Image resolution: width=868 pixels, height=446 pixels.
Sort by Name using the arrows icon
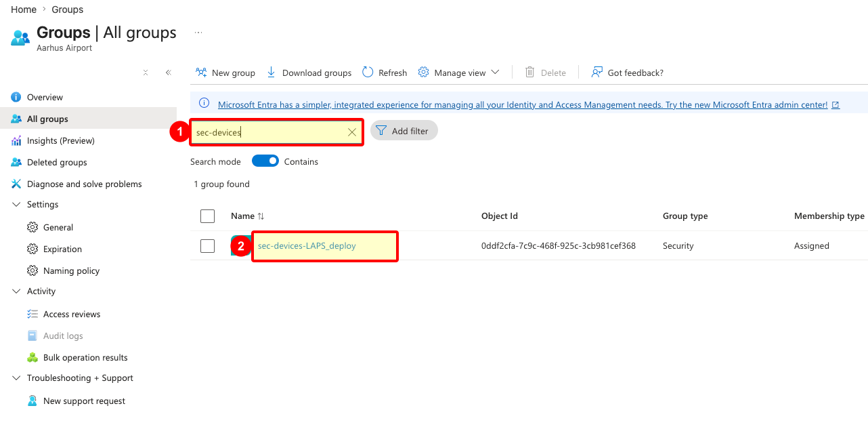(261, 216)
